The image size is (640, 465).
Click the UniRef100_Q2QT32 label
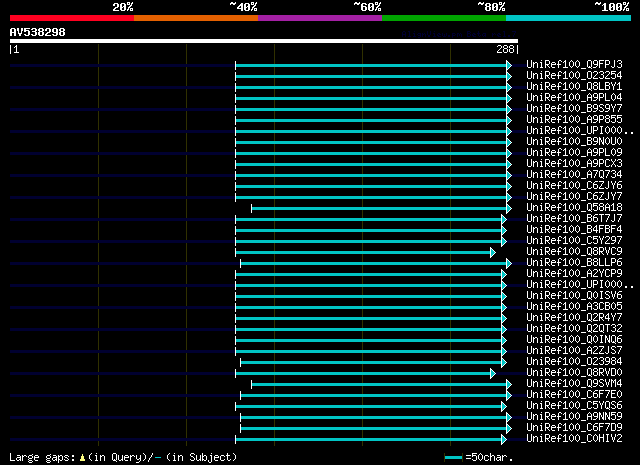574,328
